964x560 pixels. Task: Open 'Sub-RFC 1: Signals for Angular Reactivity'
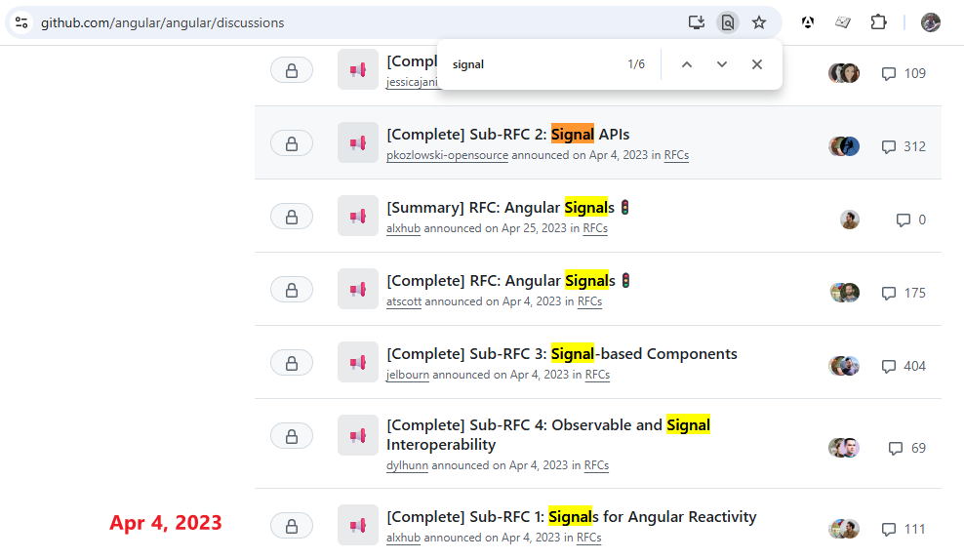click(x=571, y=516)
